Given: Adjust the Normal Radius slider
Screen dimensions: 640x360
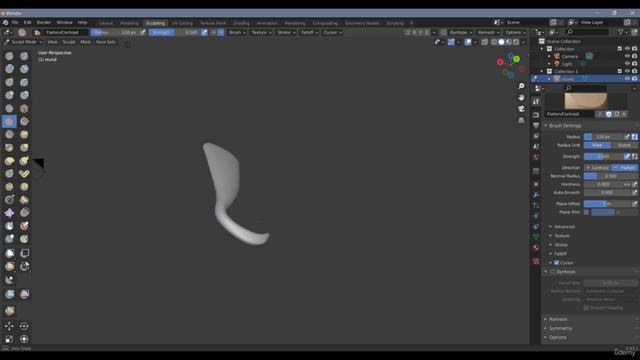Looking at the screenshot, I should (x=611, y=176).
